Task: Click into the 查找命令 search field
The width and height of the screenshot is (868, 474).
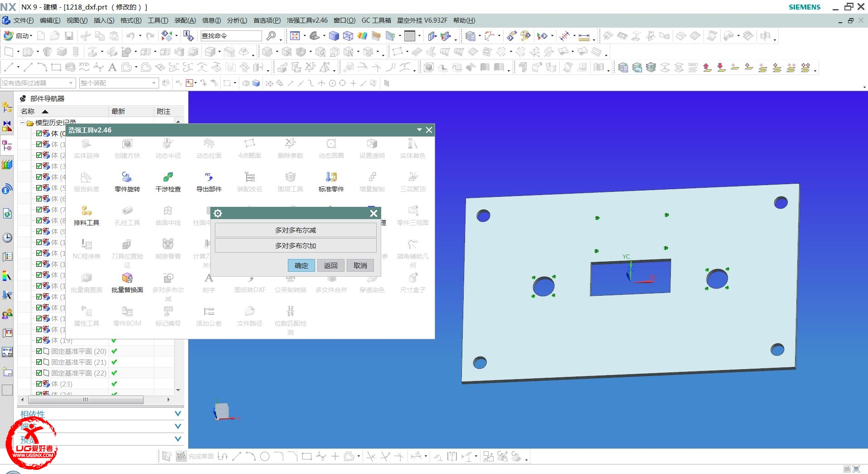Action: click(x=231, y=36)
